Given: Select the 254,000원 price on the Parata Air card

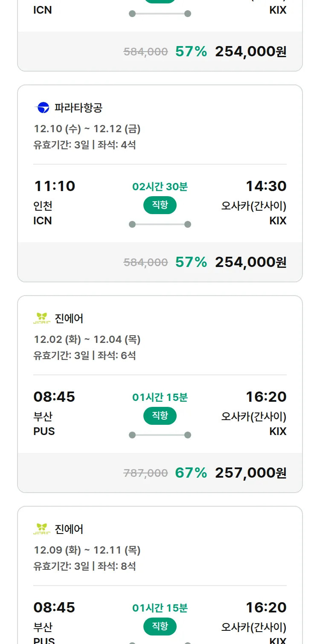Looking at the screenshot, I should tap(250, 262).
